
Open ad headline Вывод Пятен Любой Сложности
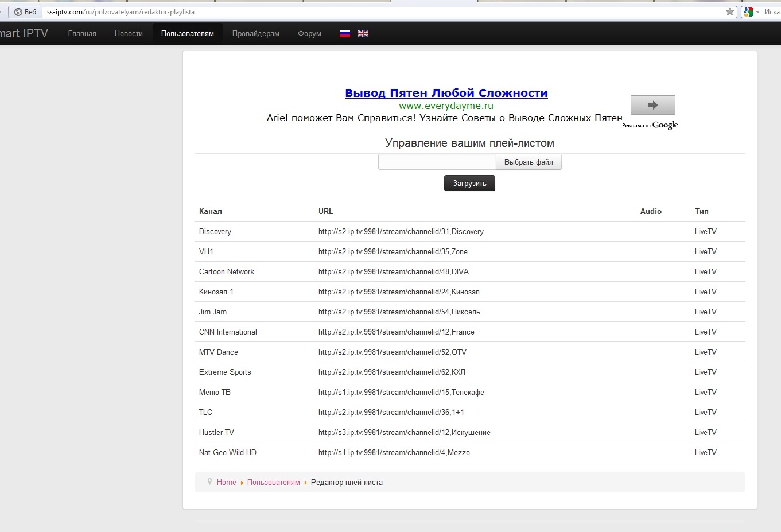(446, 93)
